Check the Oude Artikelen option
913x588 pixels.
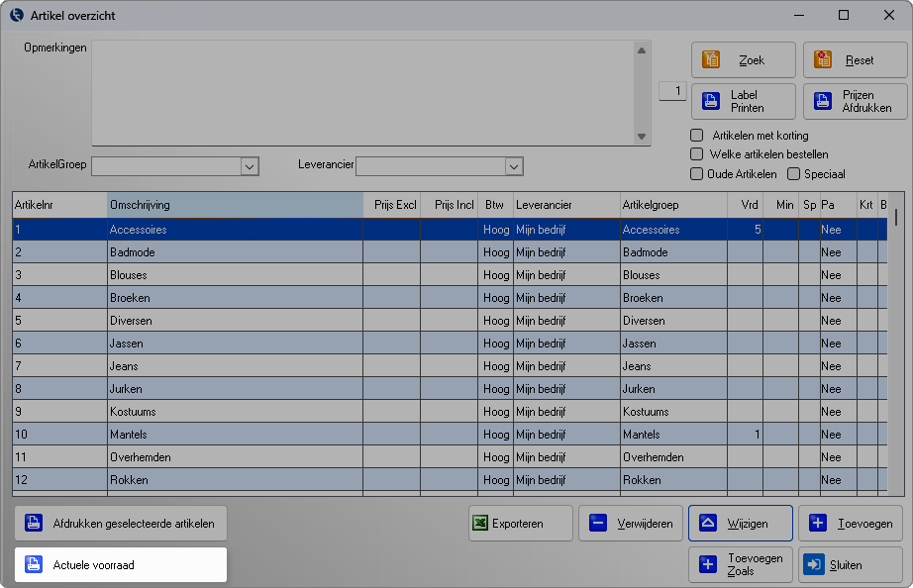tap(696, 173)
